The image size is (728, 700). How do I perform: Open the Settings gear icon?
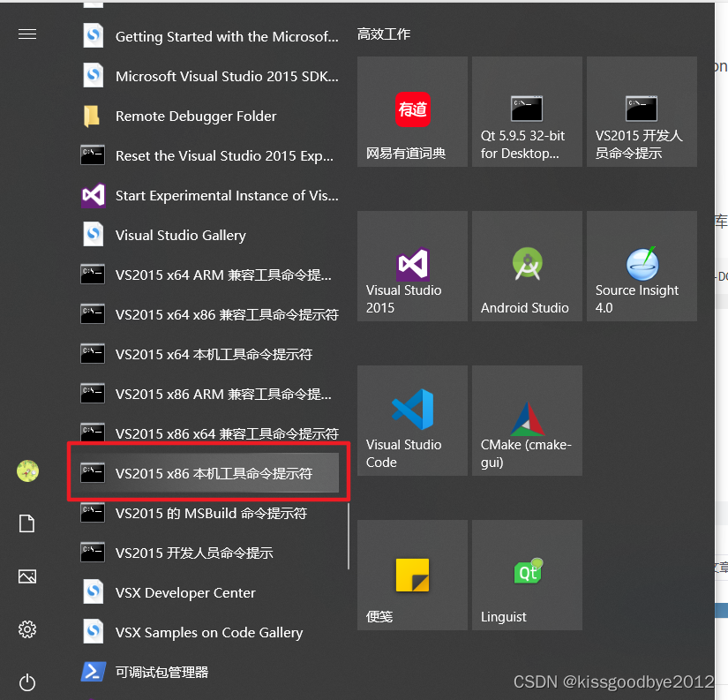[27, 629]
